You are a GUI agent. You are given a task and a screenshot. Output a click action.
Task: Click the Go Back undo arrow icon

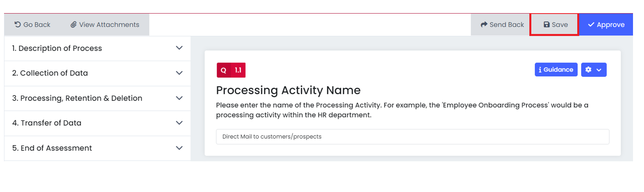point(18,25)
